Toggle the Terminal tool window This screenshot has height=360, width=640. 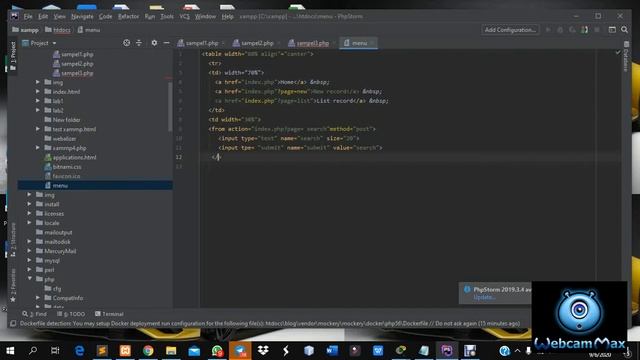109,314
